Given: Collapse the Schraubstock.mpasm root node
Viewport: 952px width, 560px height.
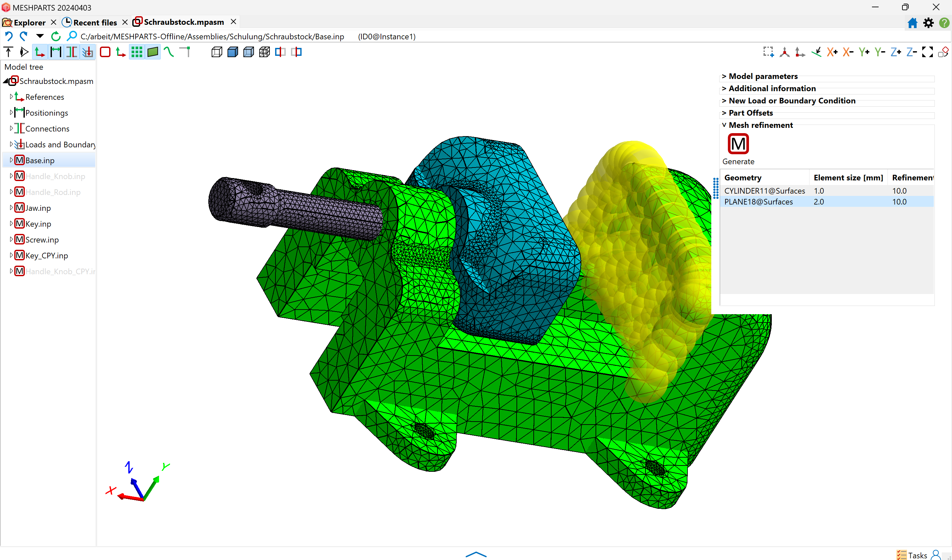Looking at the screenshot, I should 5,81.
